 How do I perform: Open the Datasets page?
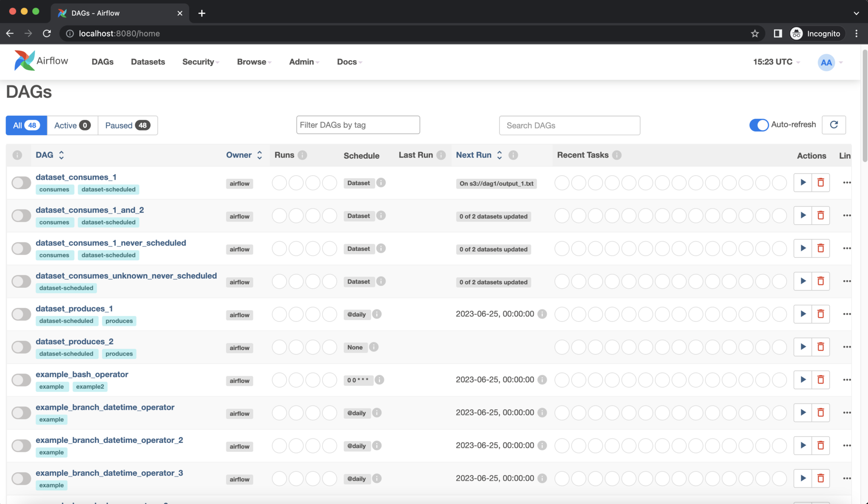147,62
